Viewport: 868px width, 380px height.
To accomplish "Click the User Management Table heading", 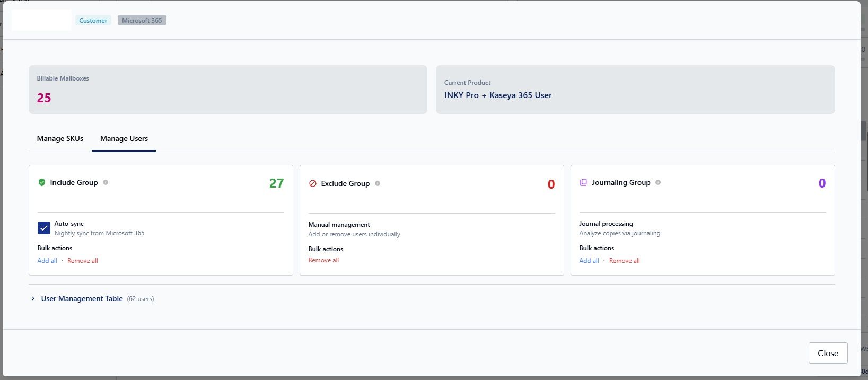I will pos(82,298).
